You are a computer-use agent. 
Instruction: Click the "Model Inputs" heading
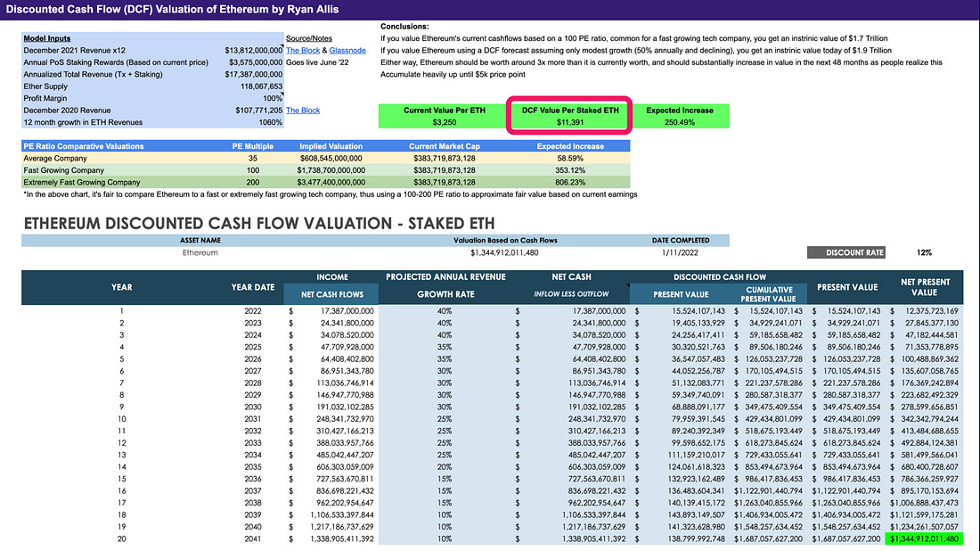tap(47, 38)
